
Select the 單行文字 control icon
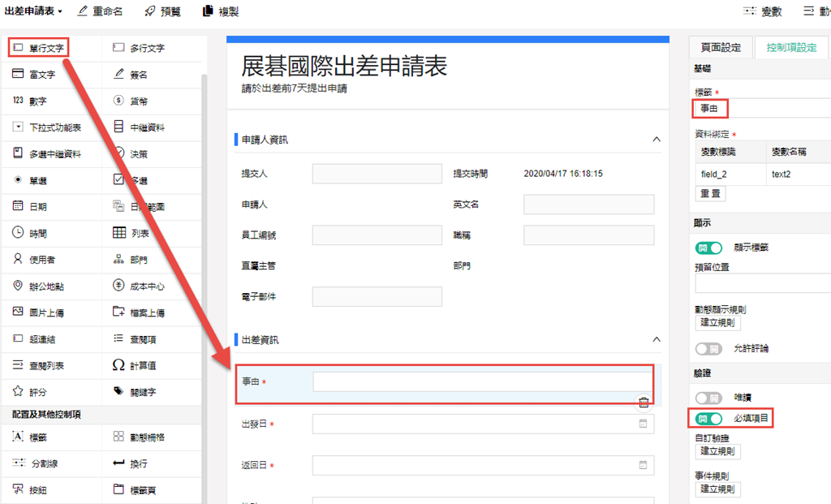18,48
